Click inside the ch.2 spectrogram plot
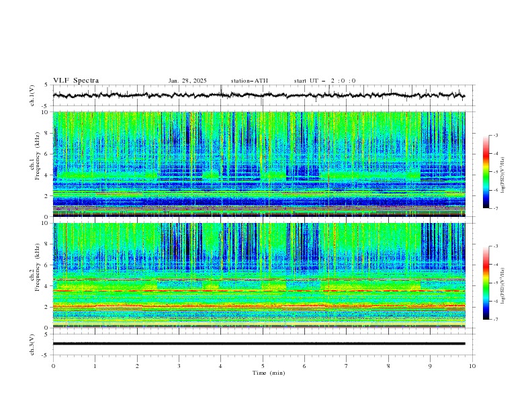 click(259, 275)
